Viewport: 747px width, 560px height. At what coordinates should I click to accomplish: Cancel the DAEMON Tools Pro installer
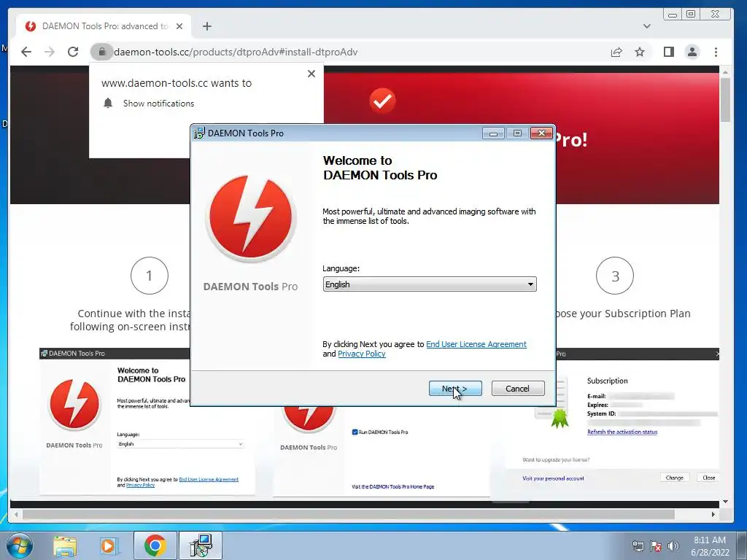[517, 389]
